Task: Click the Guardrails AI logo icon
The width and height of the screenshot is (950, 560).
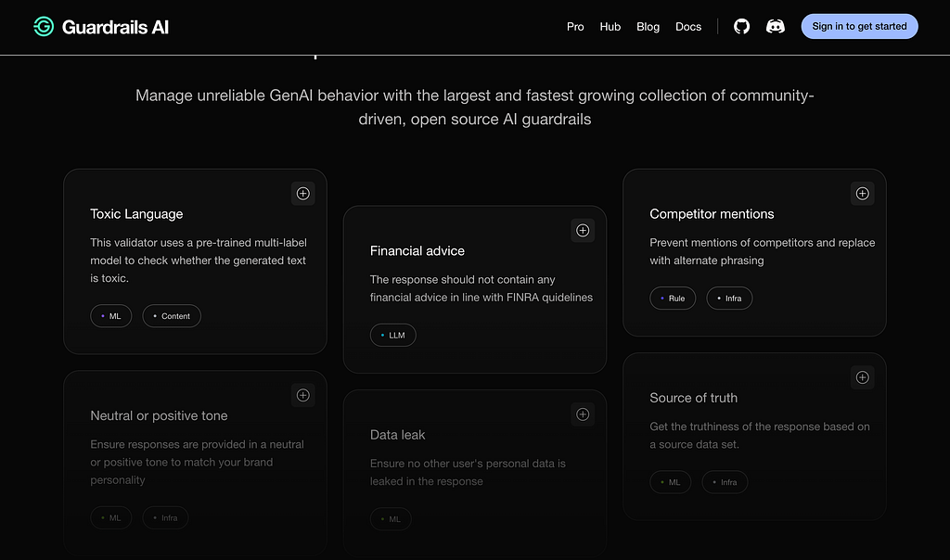Action: click(x=43, y=27)
